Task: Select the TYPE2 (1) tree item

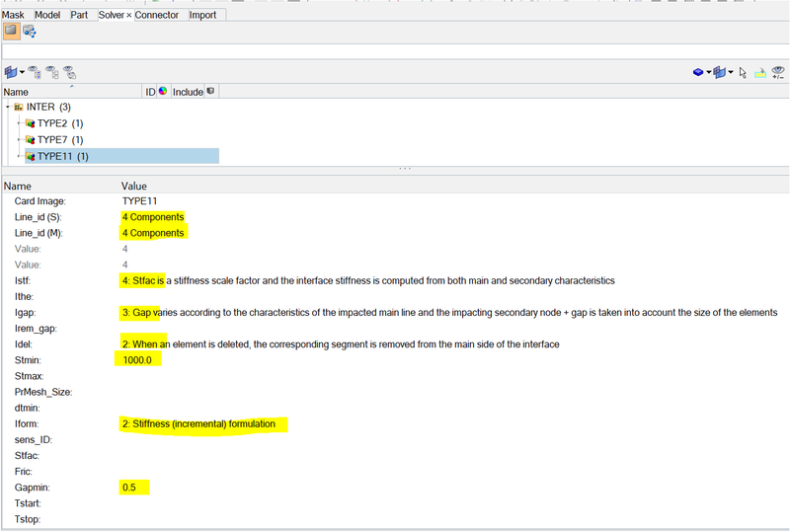Action: (x=60, y=123)
